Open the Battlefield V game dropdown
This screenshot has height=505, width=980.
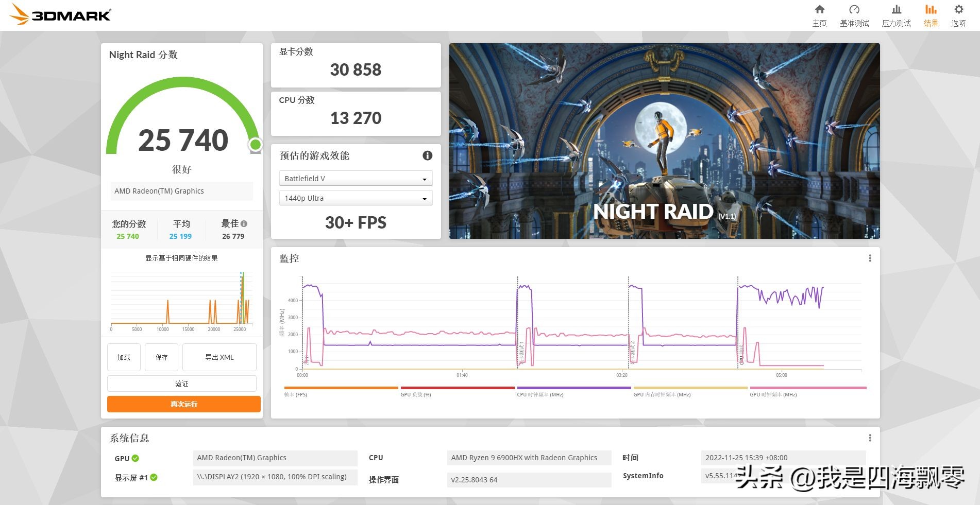pos(356,179)
